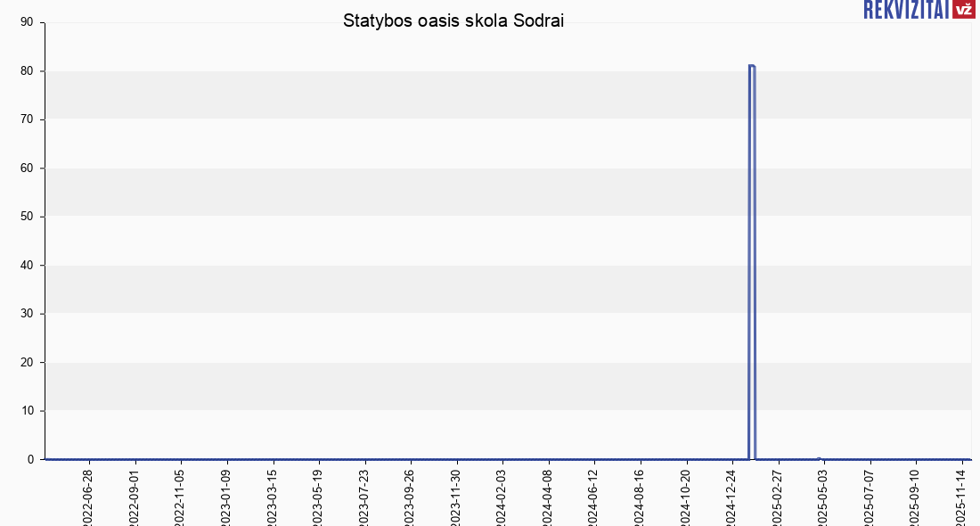Click the 80 value on the y-axis
Screen dimensions: 980x526
(x=26, y=70)
